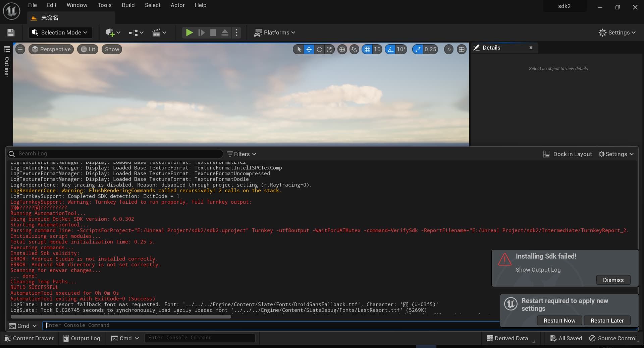Open the Content Drawer from the status bar
Screen dimensions: 644x348
click(x=30, y=338)
